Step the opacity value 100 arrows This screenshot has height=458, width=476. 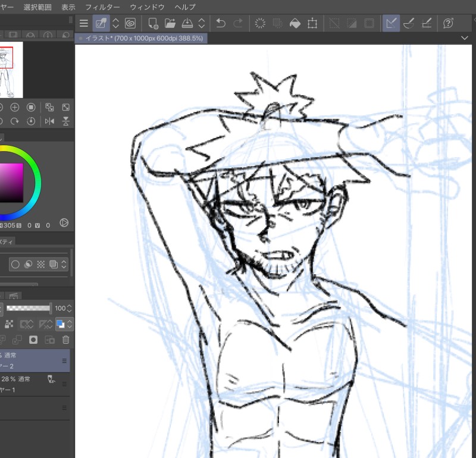(x=69, y=308)
